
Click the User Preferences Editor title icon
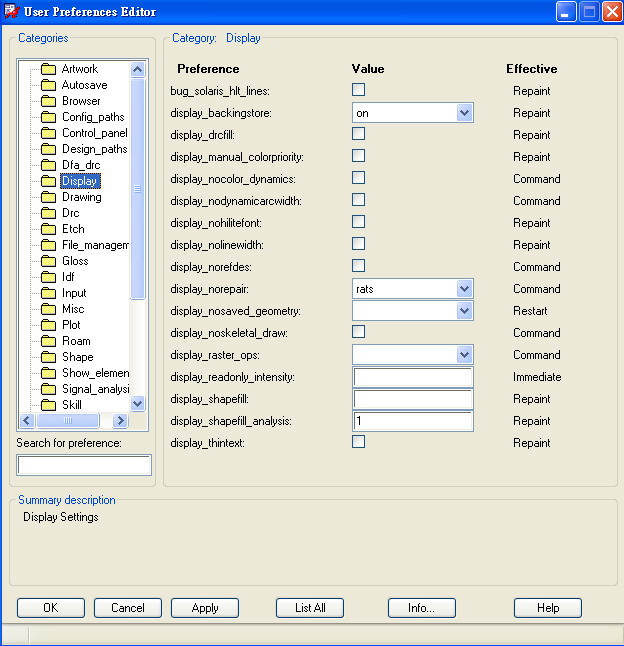[12, 11]
